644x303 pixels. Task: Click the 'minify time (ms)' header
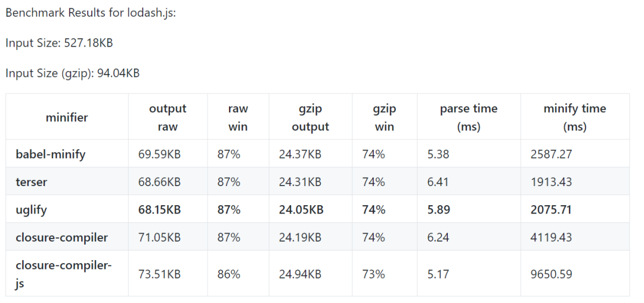pyautogui.click(x=574, y=118)
